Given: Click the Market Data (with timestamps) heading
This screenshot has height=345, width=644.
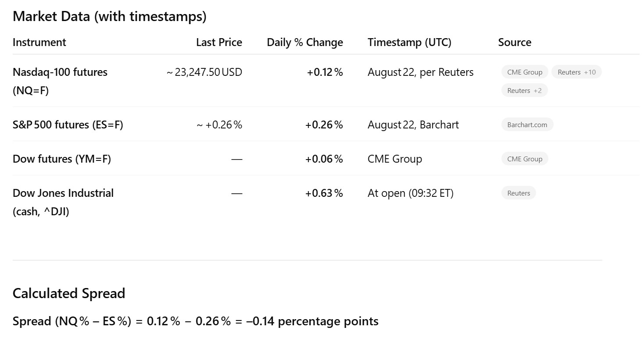Looking at the screenshot, I should tap(109, 17).
